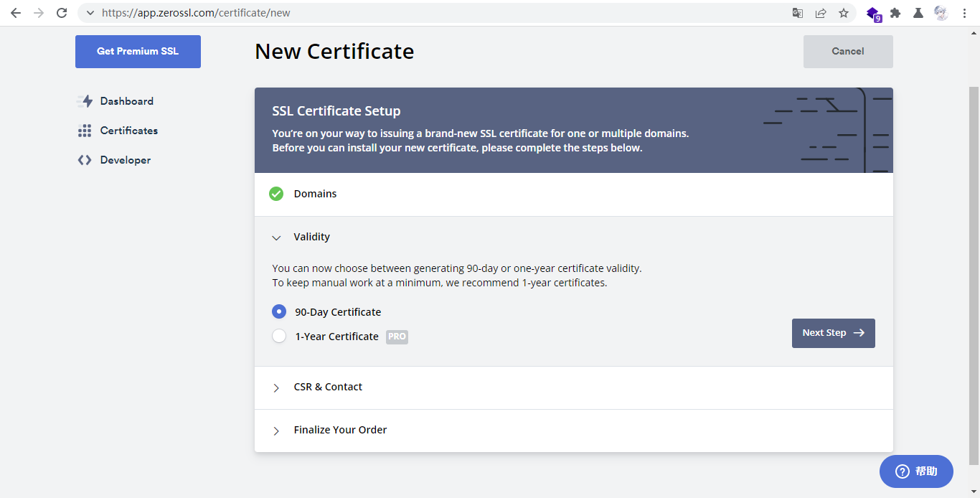The image size is (980, 498).
Task: Cancel the new certificate setup
Action: (x=847, y=52)
